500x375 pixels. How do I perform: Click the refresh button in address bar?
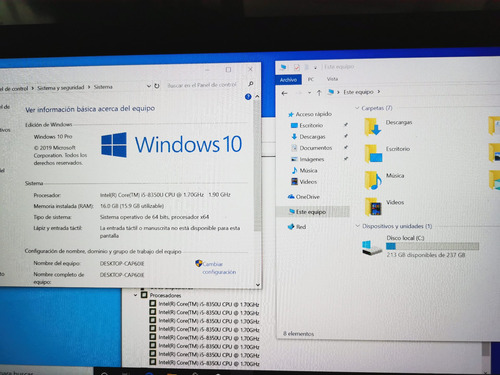pyautogui.click(x=157, y=86)
